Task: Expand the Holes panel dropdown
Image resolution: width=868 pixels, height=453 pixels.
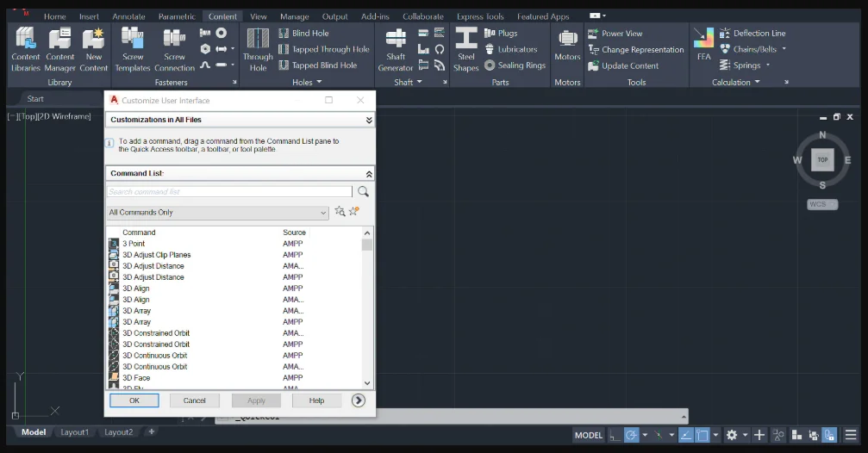Action: tap(319, 82)
